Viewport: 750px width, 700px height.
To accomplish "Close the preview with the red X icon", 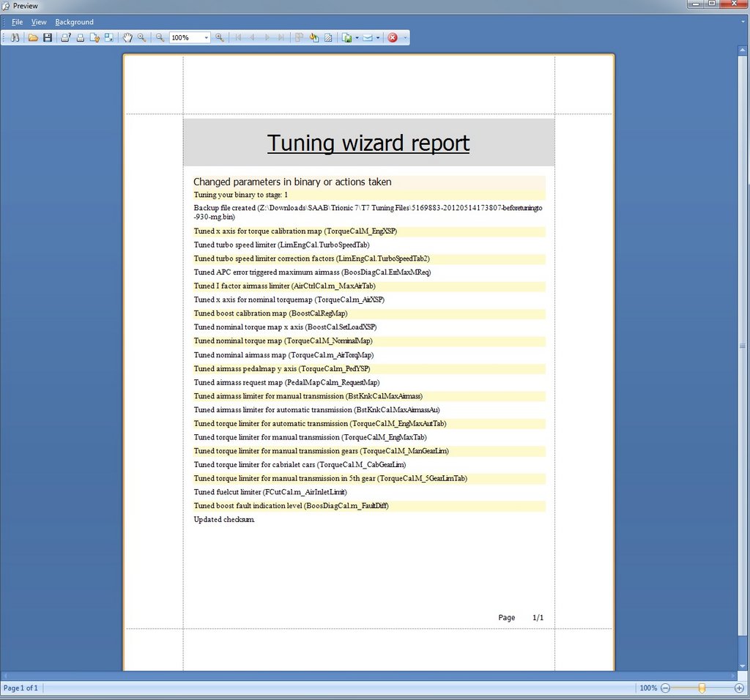I will coord(393,37).
